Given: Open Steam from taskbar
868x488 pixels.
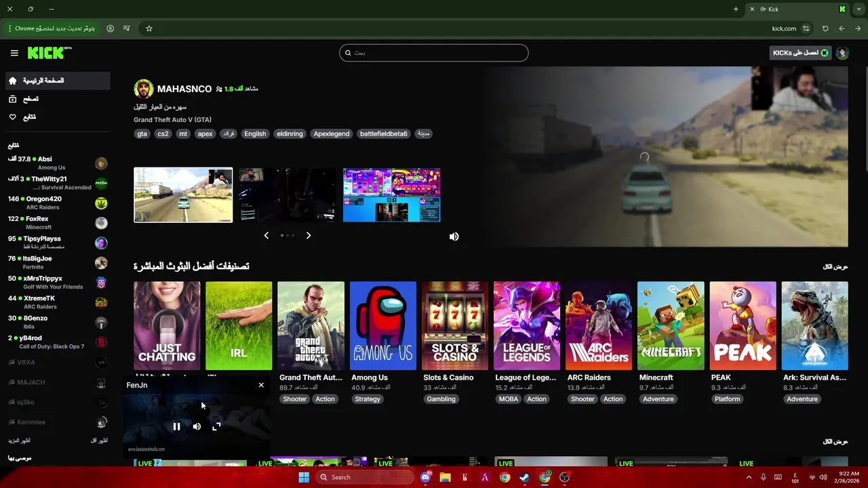Looking at the screenshot, I should point(524,477).
